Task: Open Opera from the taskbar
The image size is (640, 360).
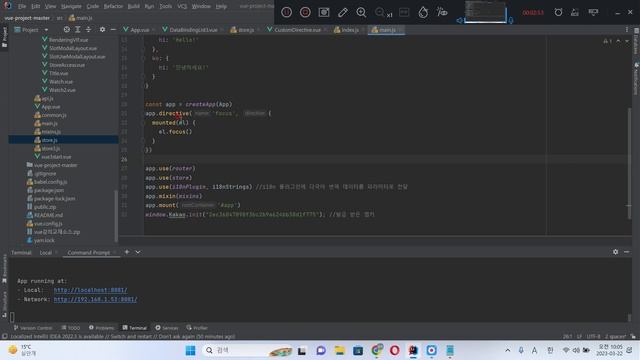Action: [395, 350]
